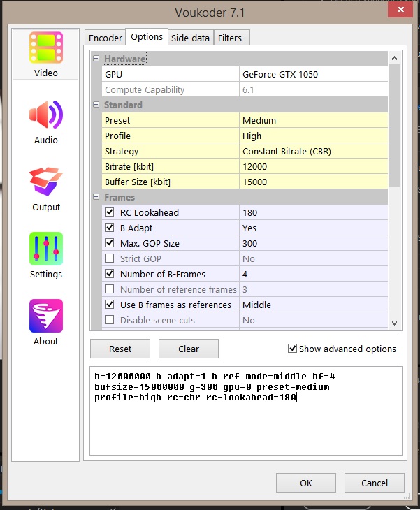The image size is (420, 510).
Task: Open the Audio speaker icon
Action: click(46, 115)
